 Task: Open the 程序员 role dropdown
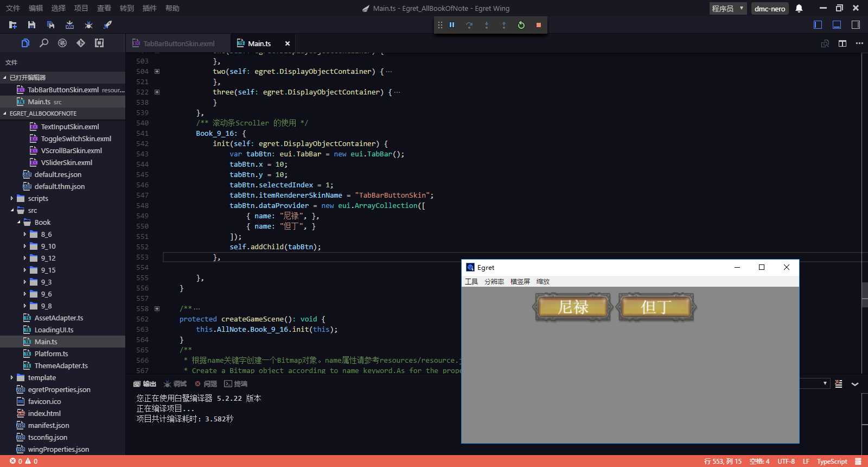coord(728,8)
